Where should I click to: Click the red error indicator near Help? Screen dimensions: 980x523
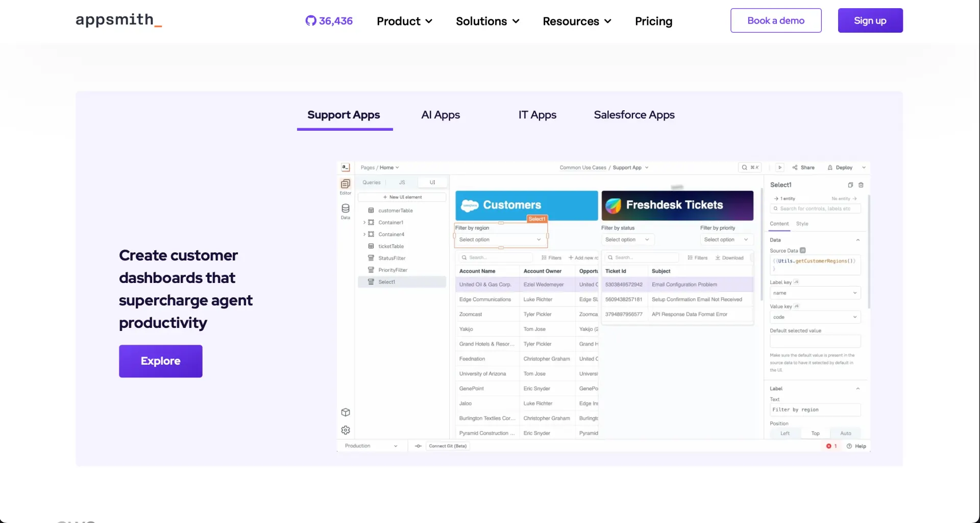point(831,446)
